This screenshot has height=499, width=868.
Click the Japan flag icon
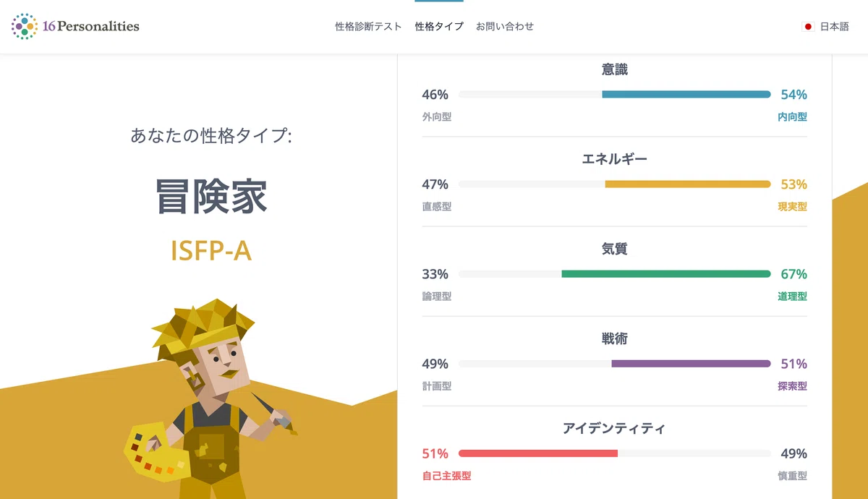coord(809,27)
